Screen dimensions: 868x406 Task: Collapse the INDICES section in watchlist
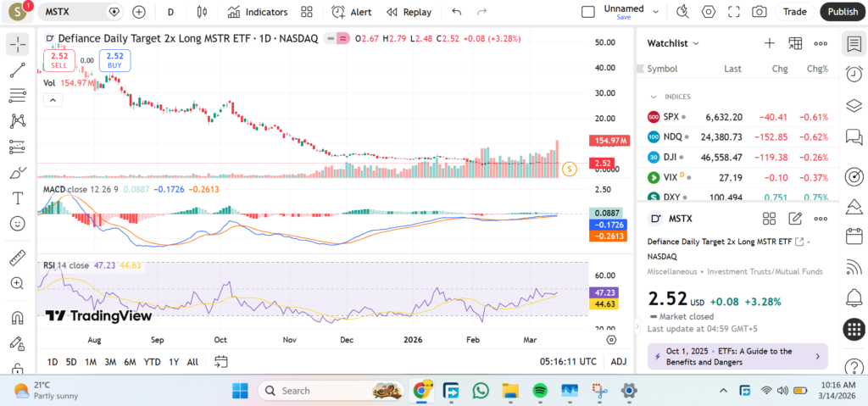pyautogui.click(x=654, y=97)
